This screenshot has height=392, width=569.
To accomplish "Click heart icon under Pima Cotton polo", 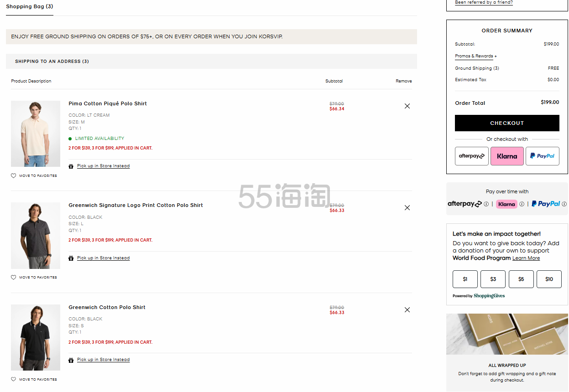I will pyautogui.click(x=14, y=176).
